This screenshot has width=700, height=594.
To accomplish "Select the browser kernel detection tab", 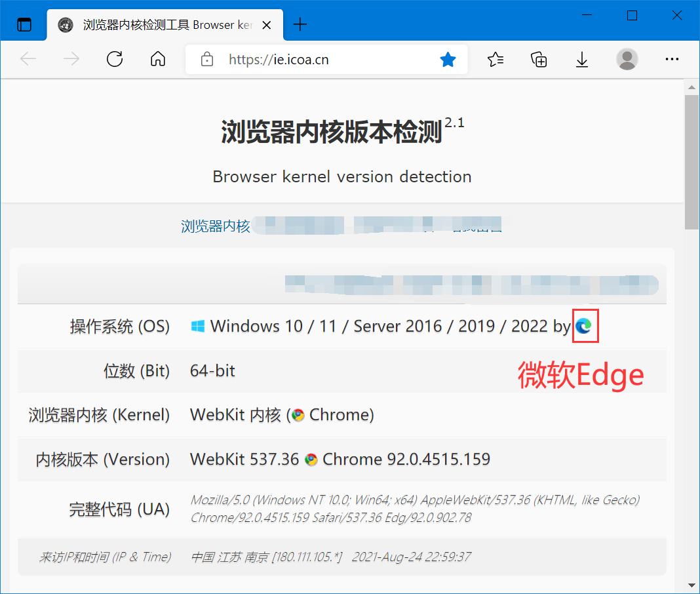I will [x=165, y=25].
